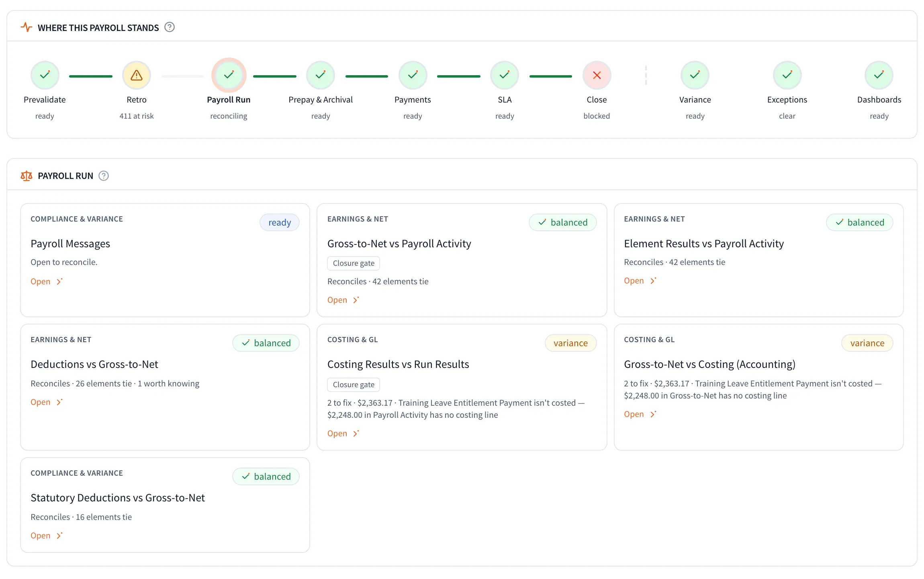Click balanced badge on Element Results card
This screenshot has height=579, width=924.
(x=860, y=222)
